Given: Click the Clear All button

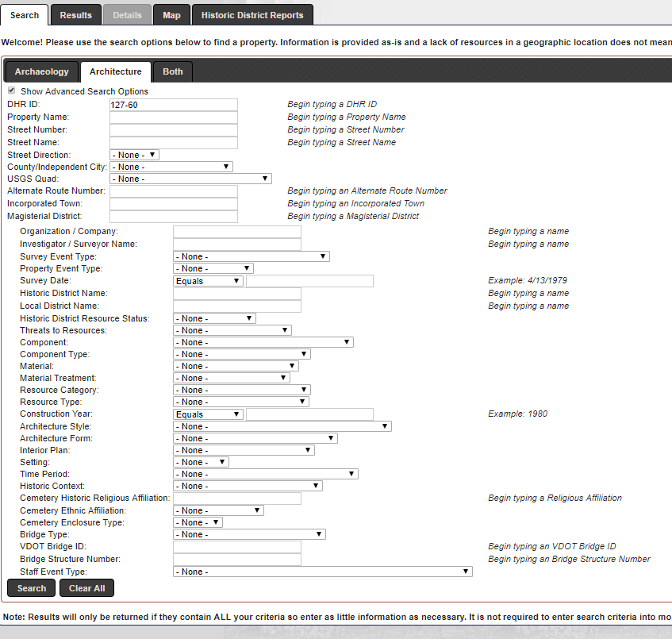Looking at the screenshot, I should (x=87, y=588).
